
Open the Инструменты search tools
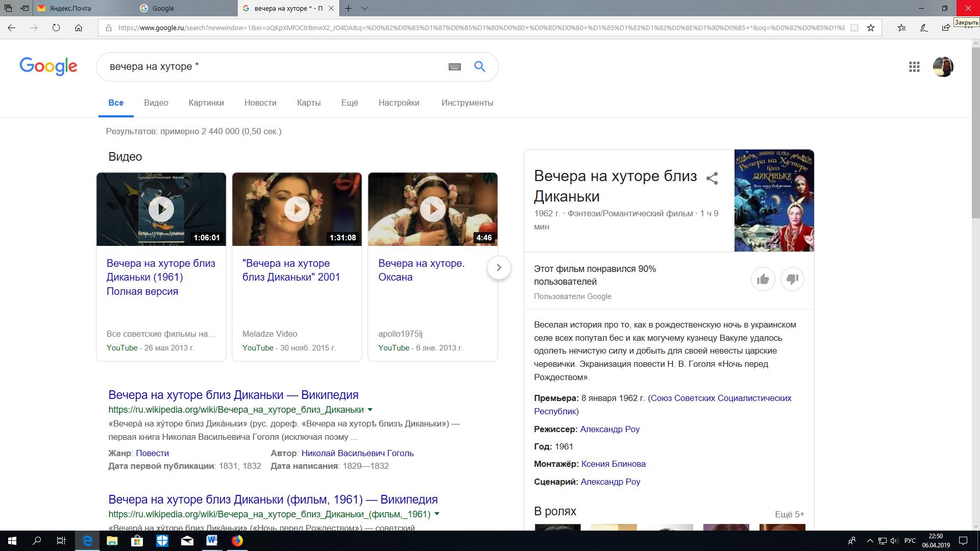(468, 103)
